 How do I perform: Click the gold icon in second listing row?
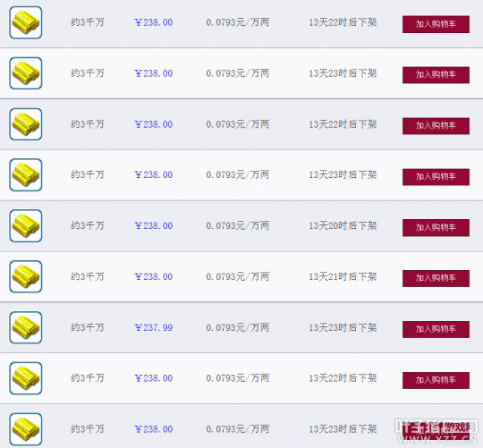[26, 73]
